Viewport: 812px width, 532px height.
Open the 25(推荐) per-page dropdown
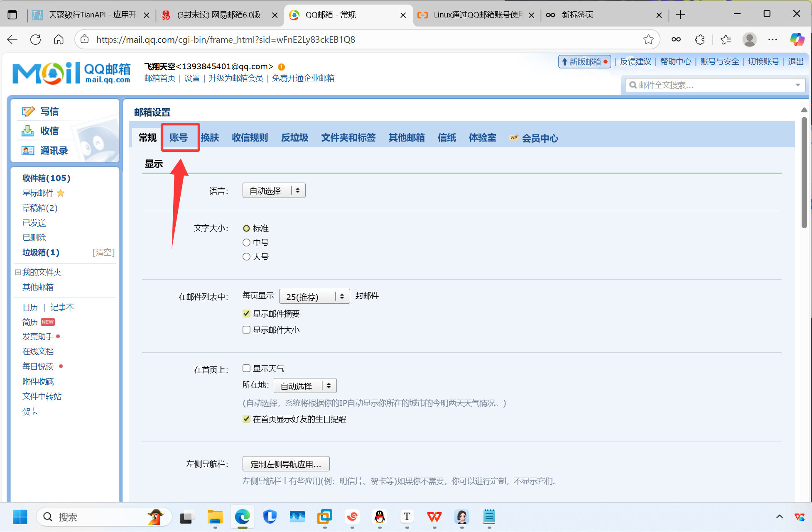[314, 296]
